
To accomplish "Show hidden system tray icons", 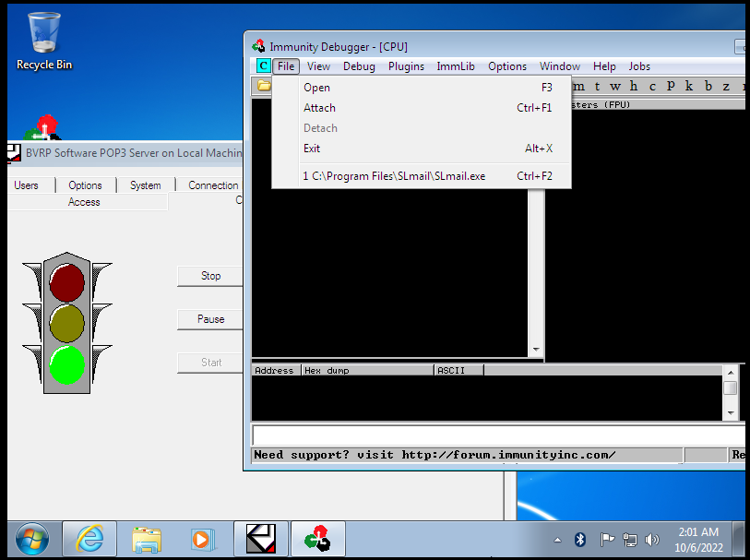I will click(x=557, y=540).
